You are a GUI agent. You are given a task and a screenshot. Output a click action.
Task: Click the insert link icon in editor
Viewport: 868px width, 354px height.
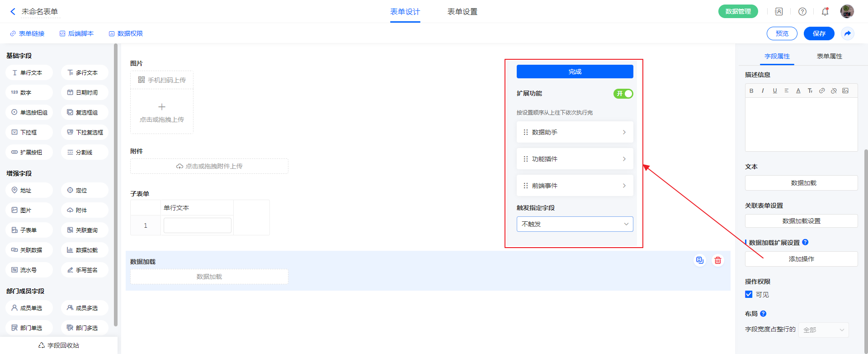[x=822, y=91]
